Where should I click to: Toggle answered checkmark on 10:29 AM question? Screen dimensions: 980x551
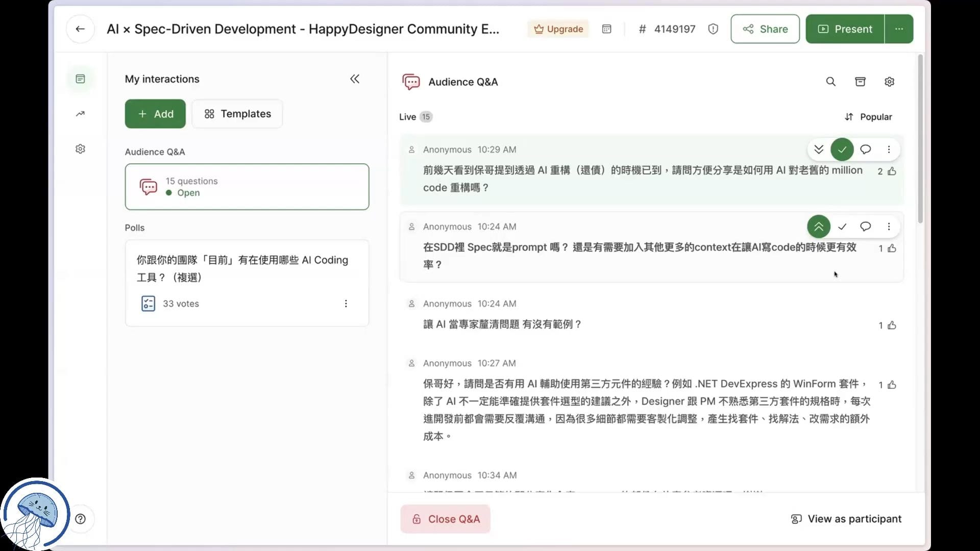tap(842, 149)
